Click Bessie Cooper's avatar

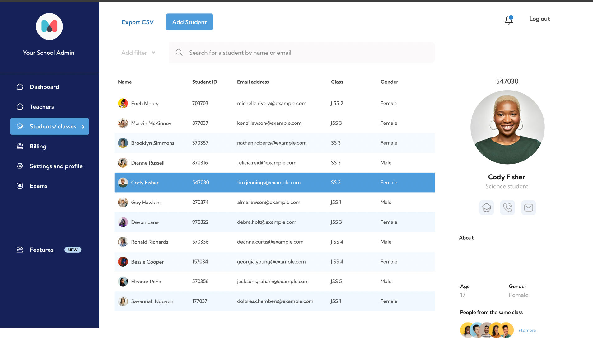(x=123, y=262)
